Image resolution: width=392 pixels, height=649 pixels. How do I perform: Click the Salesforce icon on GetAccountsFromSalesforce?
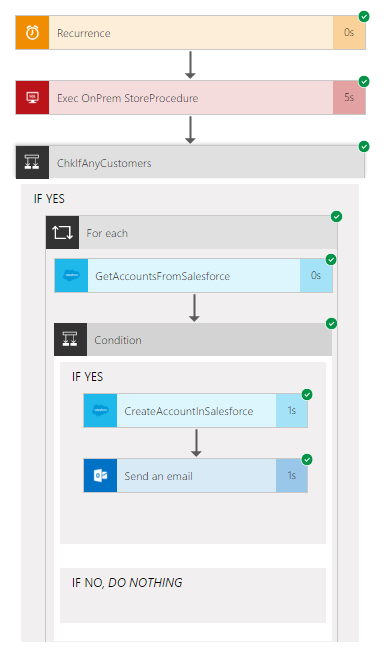click(x=71, y=276)
